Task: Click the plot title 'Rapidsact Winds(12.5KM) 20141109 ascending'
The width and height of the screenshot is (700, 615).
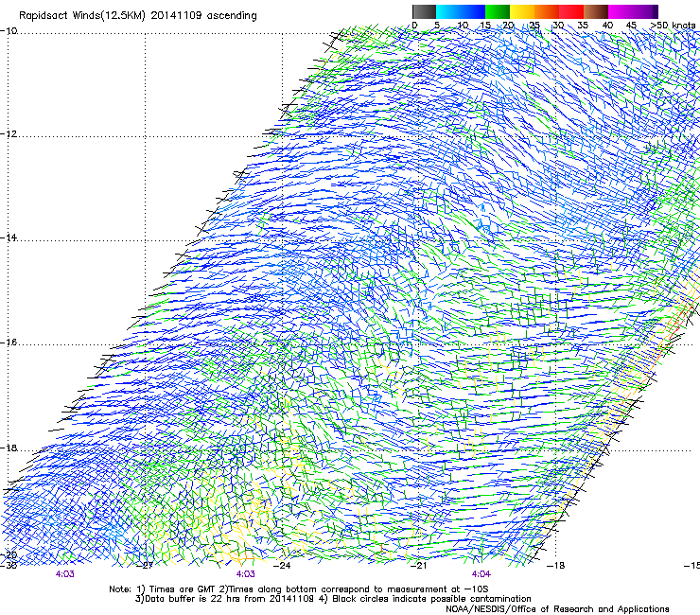Action: click(138, 16)
